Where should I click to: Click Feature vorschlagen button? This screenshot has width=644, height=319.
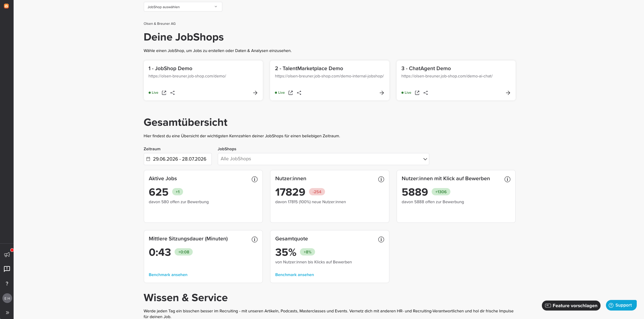[x=571, y=305]
